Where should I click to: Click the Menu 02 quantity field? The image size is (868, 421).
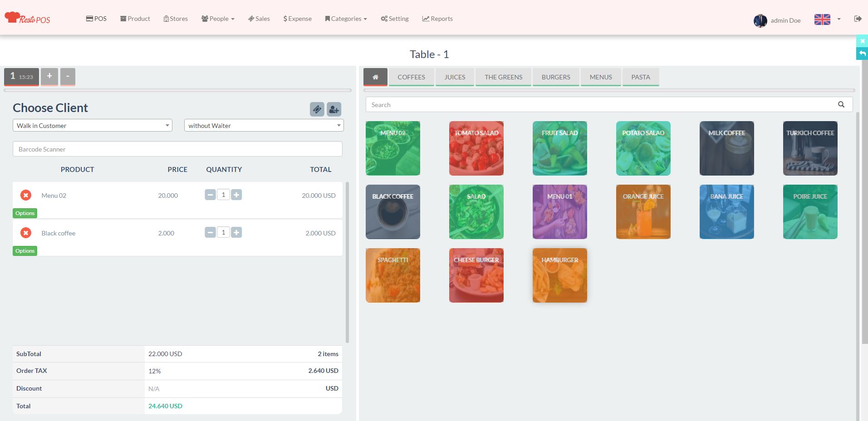[x=223, y=195]
